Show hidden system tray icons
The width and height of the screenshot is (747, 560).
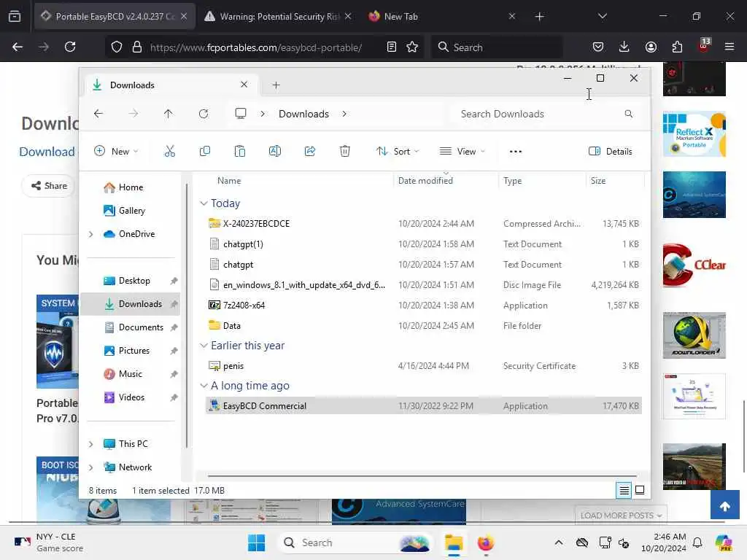(559, 542)
